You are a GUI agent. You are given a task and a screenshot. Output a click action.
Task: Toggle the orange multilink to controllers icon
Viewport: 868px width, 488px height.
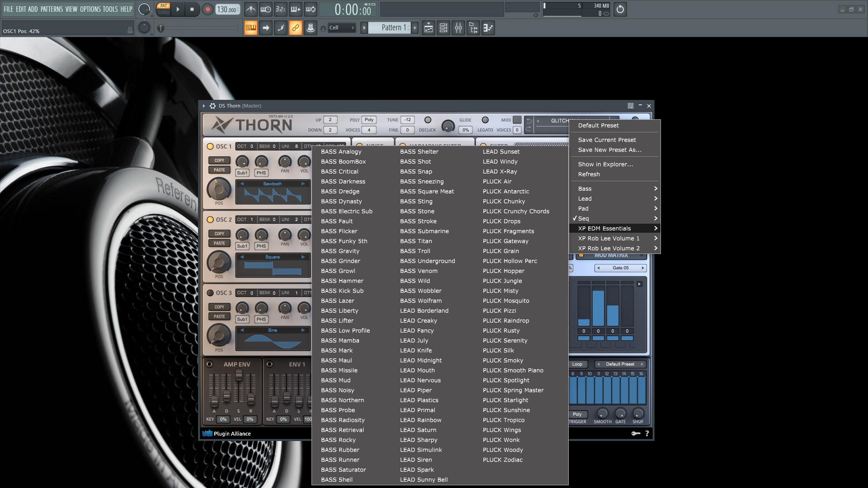click(296, 28)
